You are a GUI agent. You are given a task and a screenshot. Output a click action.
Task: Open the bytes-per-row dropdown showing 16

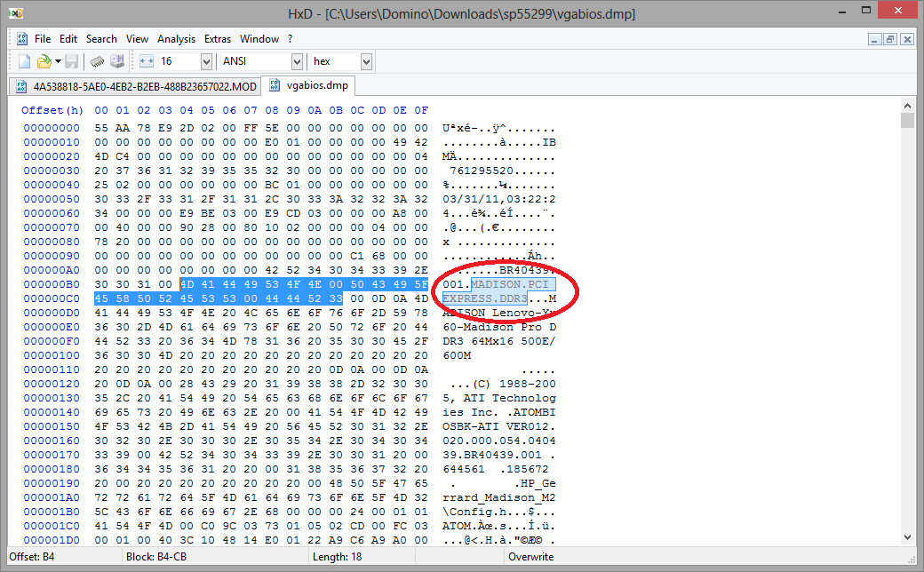click(x=205, y=60)
